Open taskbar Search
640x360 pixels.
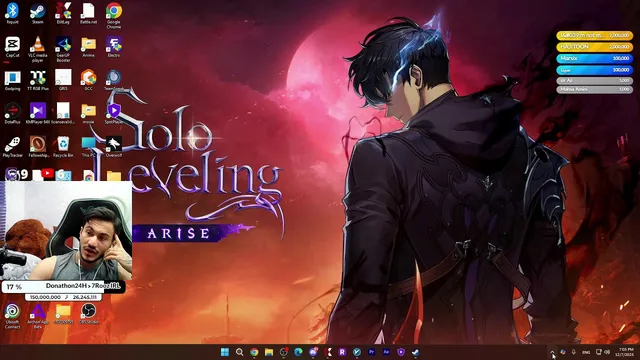(240, 352)
